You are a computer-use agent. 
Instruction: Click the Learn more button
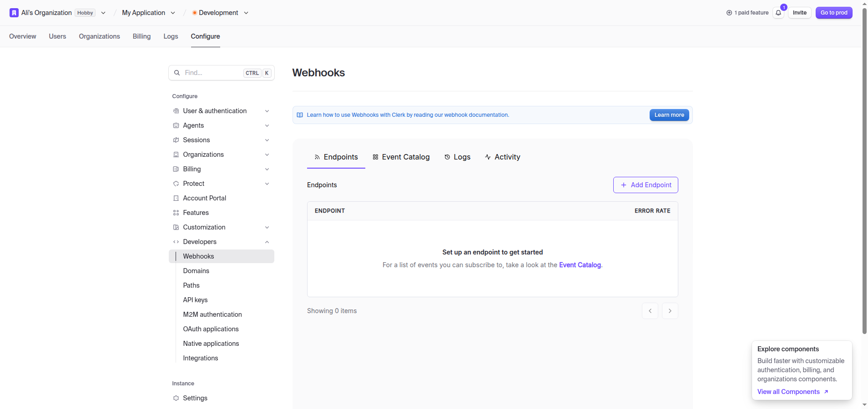[x=669, y=115]
